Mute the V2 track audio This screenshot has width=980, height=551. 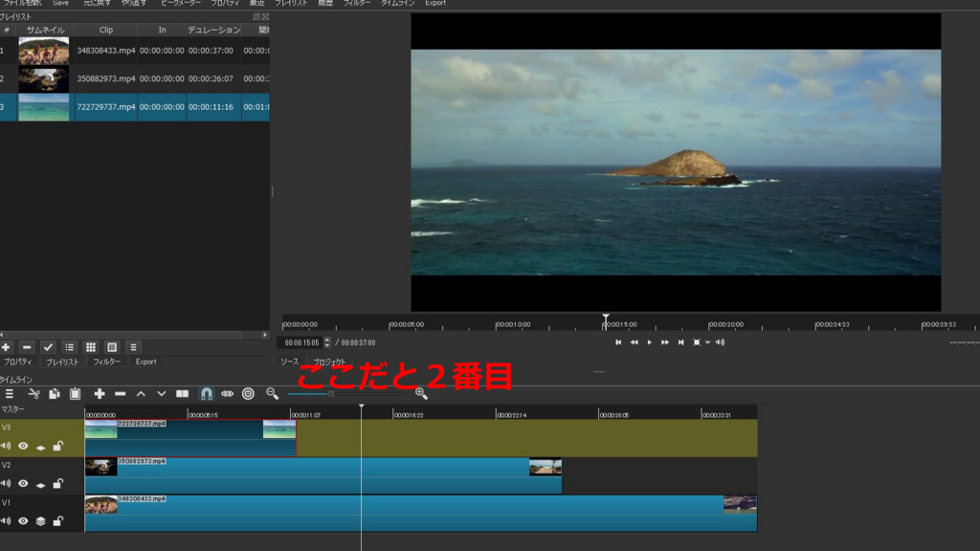pyautogui.click(x=7, y=483)
